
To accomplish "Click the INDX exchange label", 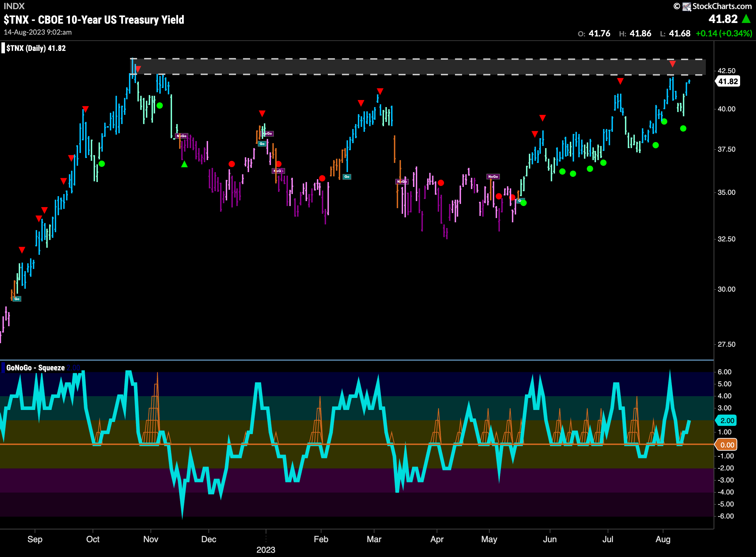I will tap(14, 6).
